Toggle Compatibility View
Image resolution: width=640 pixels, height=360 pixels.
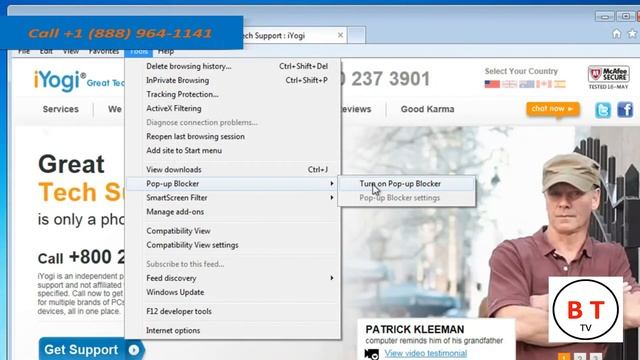pyautogui.click(x=233, y=231)
